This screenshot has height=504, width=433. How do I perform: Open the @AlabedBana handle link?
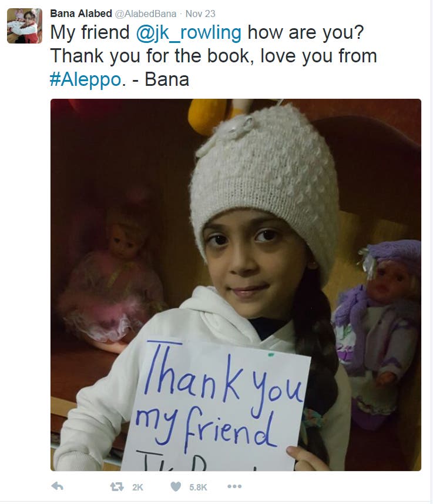coord(146,14)
